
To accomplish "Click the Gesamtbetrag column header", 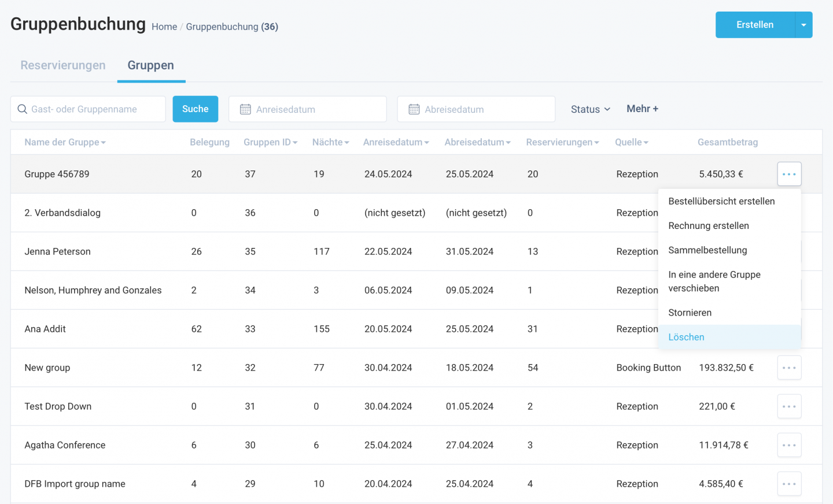I will coord(728,142).
